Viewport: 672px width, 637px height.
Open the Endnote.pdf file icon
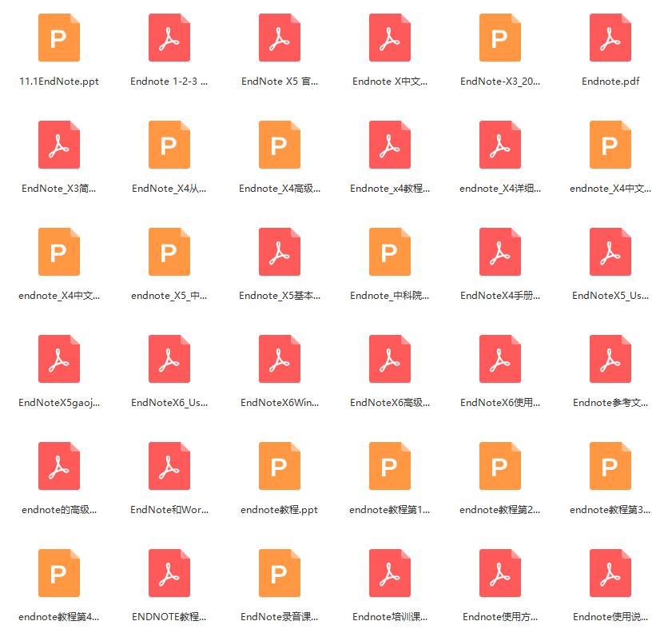(610, 38)
